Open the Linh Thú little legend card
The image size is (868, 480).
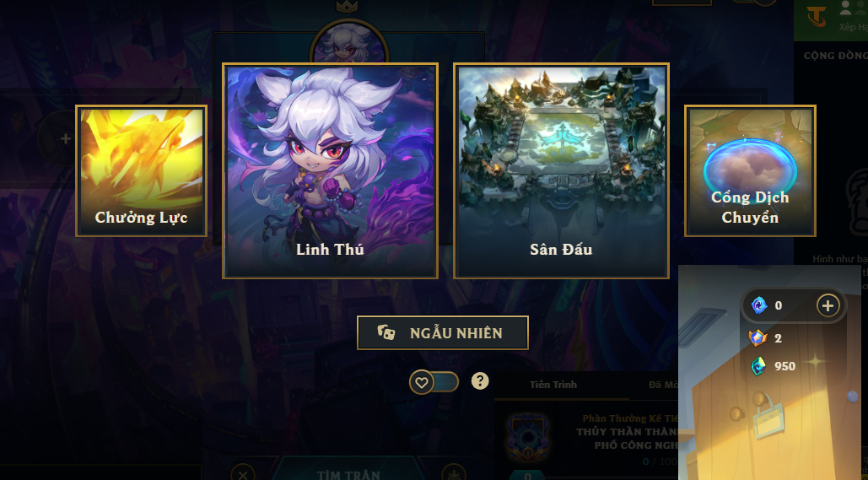click(x=330, y=170)
